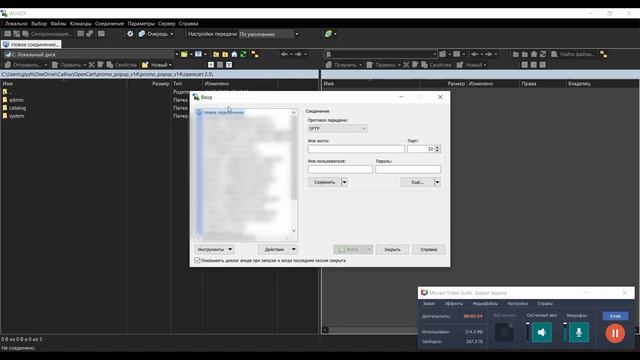The width and height of the screenshot is (640, 360).
Task: Open the Локально menu
Action: (16, 24)
